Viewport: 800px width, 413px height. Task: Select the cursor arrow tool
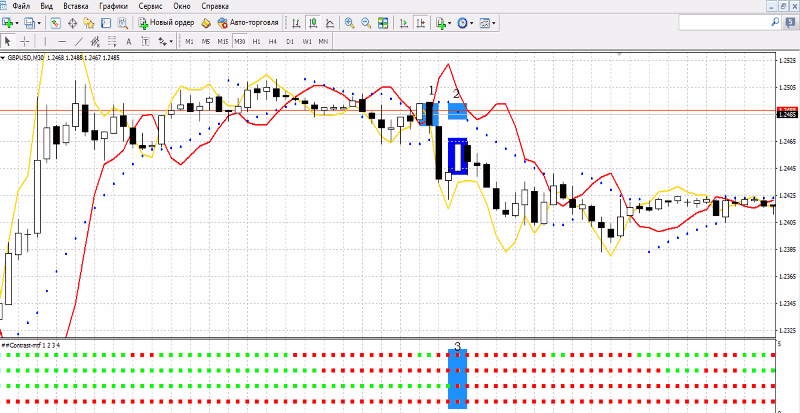click(x=8, y=41)
